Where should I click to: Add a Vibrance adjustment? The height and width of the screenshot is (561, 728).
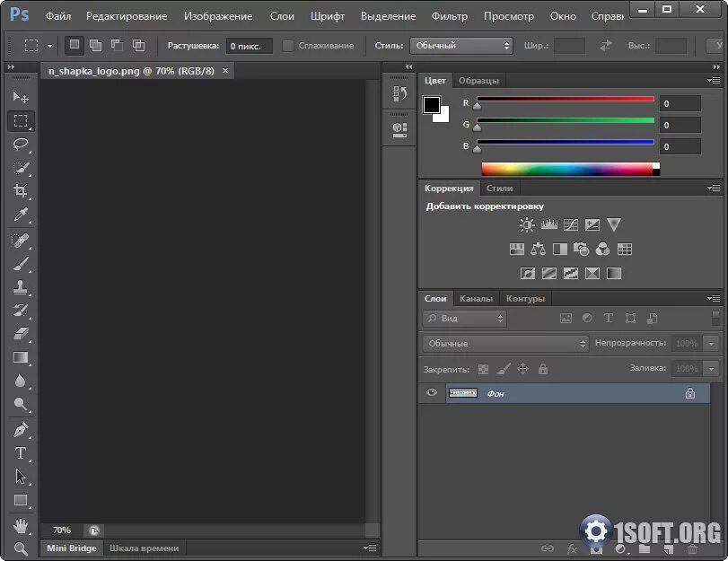click(614, 225)
